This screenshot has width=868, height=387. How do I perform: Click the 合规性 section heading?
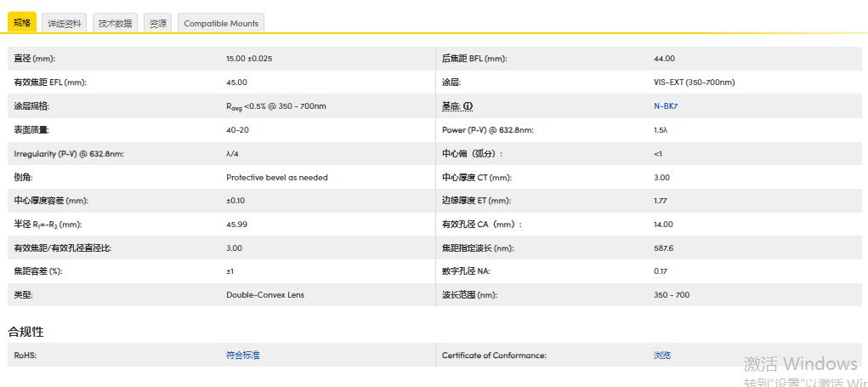pyautogui.click(x=26, y=331)
